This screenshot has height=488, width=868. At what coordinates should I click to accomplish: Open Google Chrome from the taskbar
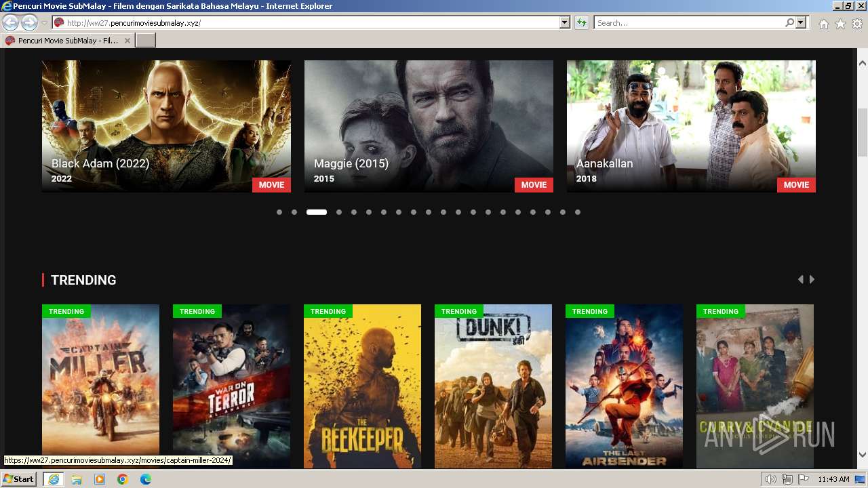(x=123, y=479)
